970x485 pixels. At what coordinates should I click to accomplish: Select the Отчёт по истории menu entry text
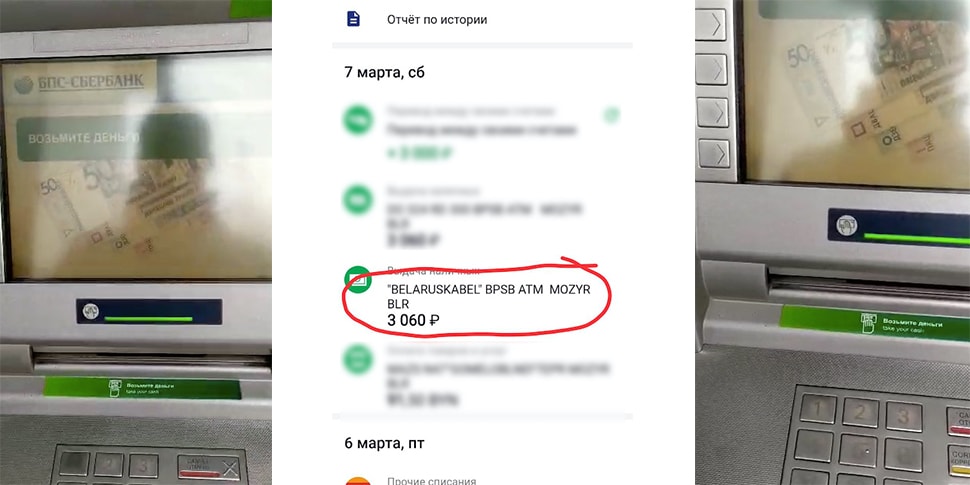pyautogui.click(x=437, y=20)
